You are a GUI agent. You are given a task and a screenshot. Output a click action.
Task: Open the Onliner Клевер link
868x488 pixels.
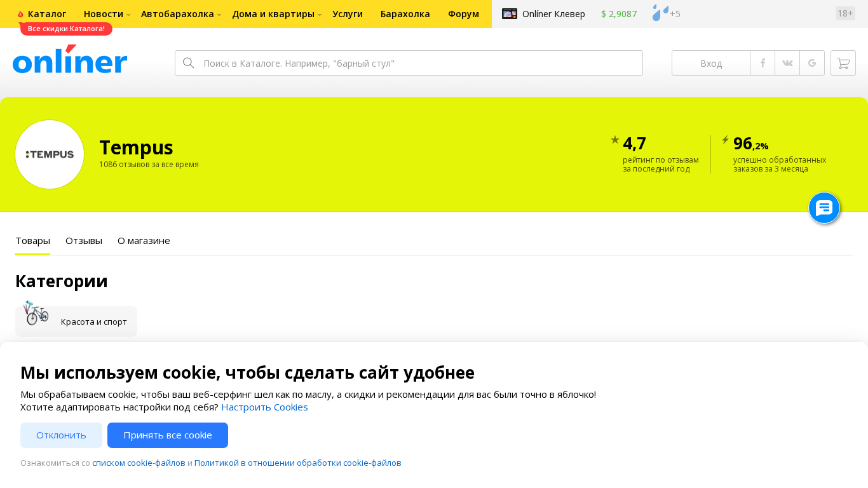(x=553, y=14)
